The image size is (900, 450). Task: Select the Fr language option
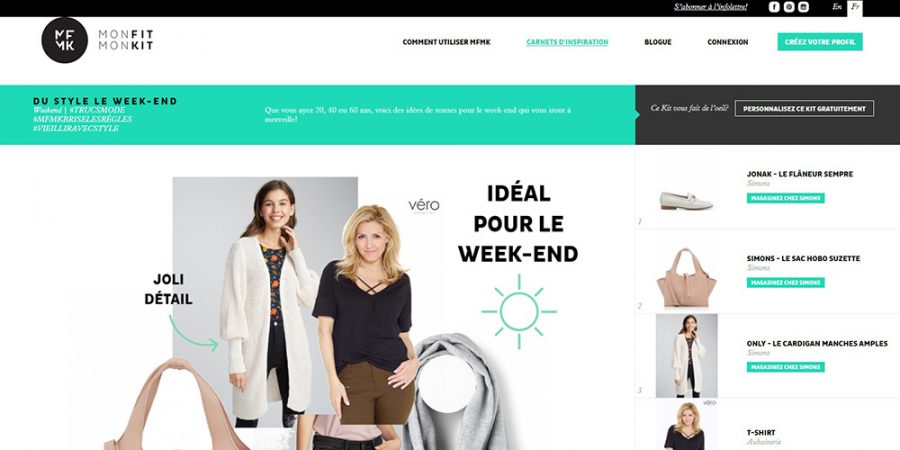tap(855, 7)
